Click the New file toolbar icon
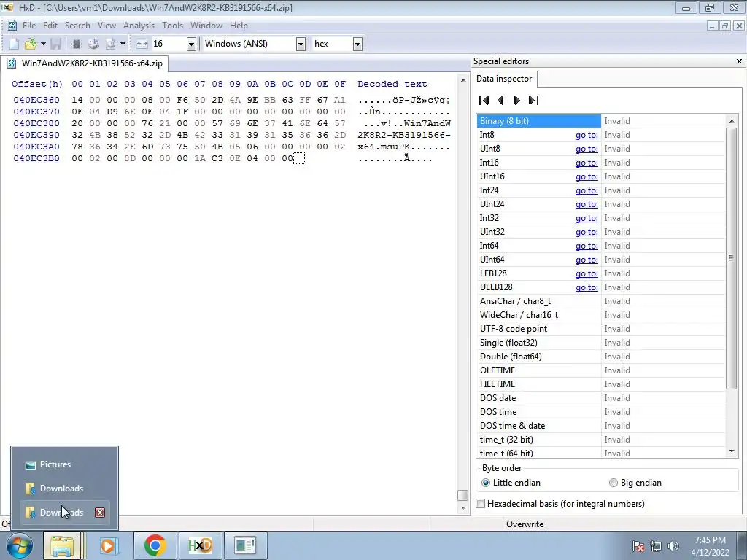The width and height of the screenshot is (747, 560). [x=15, y=44]
